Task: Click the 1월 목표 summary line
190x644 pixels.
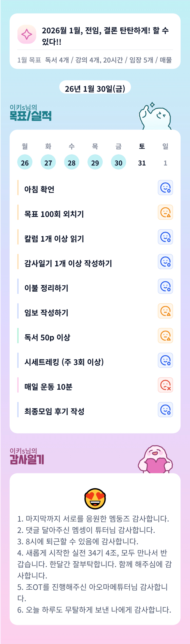Action: (x=95, y=60)
